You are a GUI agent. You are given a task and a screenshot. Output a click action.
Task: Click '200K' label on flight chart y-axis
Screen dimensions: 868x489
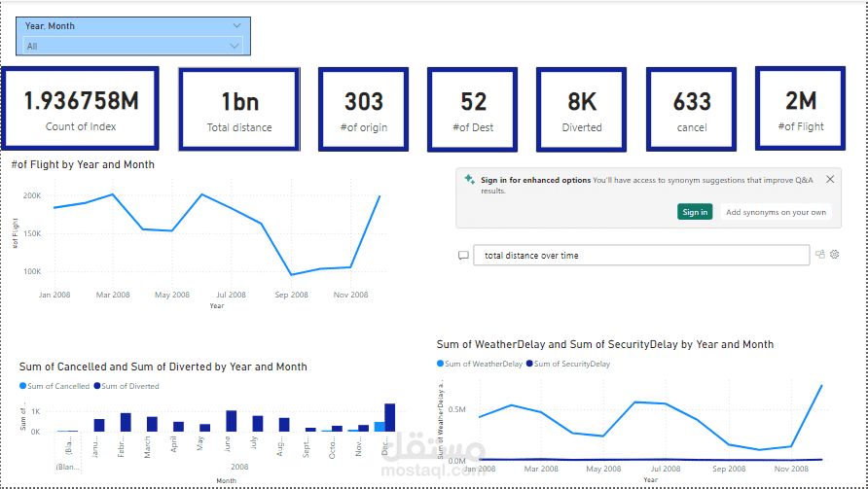(x=31, y=195)
